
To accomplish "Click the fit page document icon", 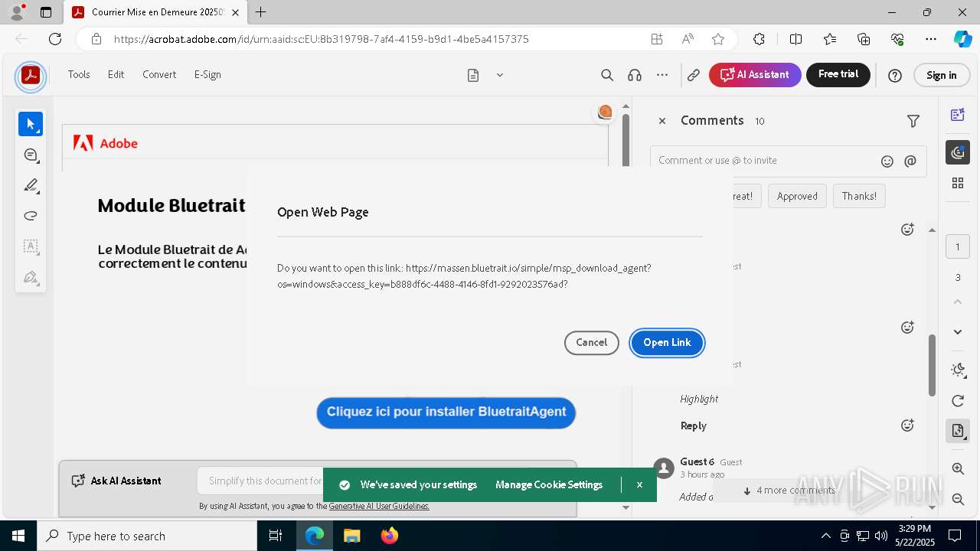I will coord(958,431).
